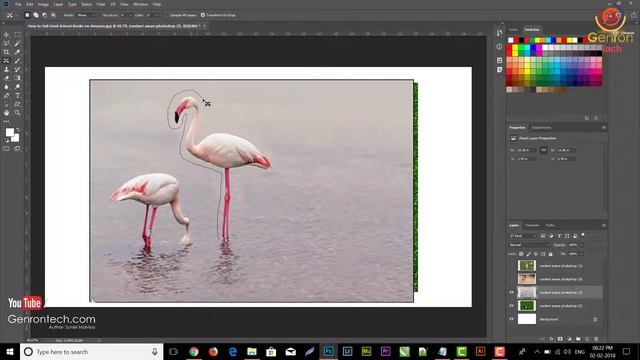Click the Add to selection option icon

point(36,15)
